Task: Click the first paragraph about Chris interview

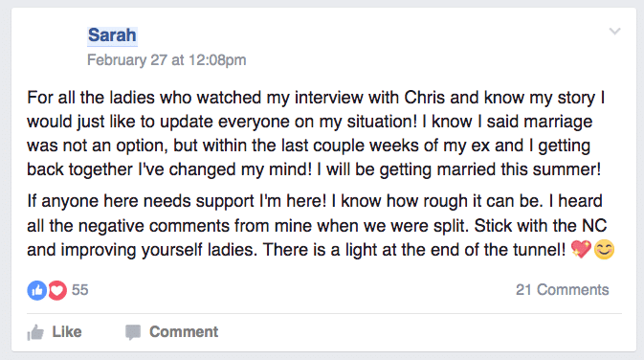Action: [x=316, y=133]
